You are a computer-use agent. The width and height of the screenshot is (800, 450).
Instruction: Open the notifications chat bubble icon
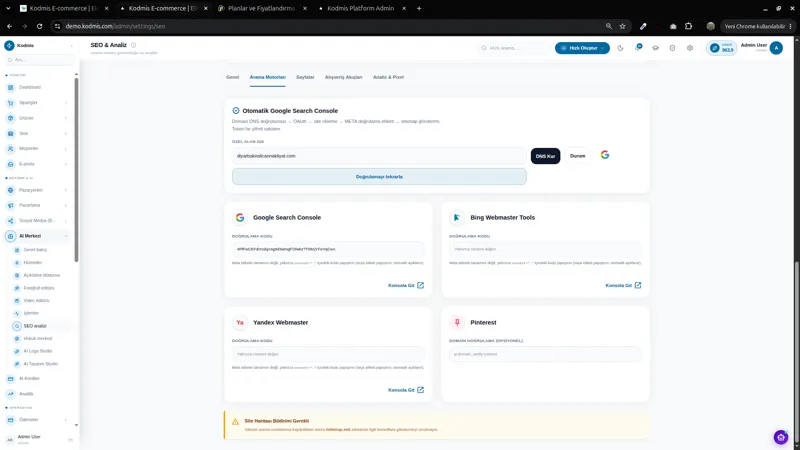638,47
